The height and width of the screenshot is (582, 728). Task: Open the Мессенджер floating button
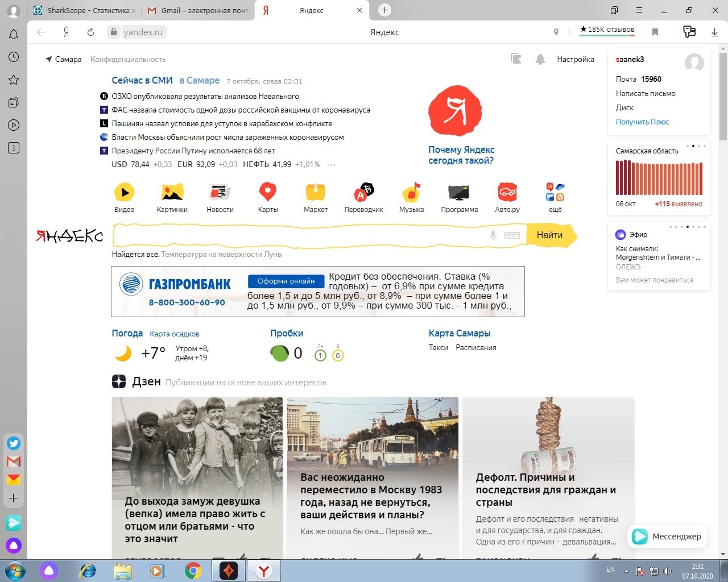click(667, 537)
